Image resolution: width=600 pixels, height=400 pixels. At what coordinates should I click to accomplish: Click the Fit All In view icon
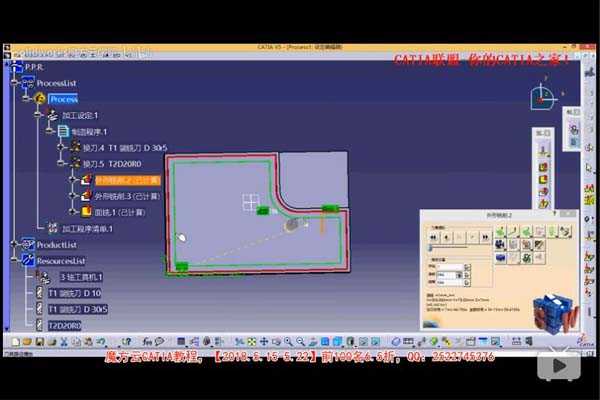click(x=251, y=341)
